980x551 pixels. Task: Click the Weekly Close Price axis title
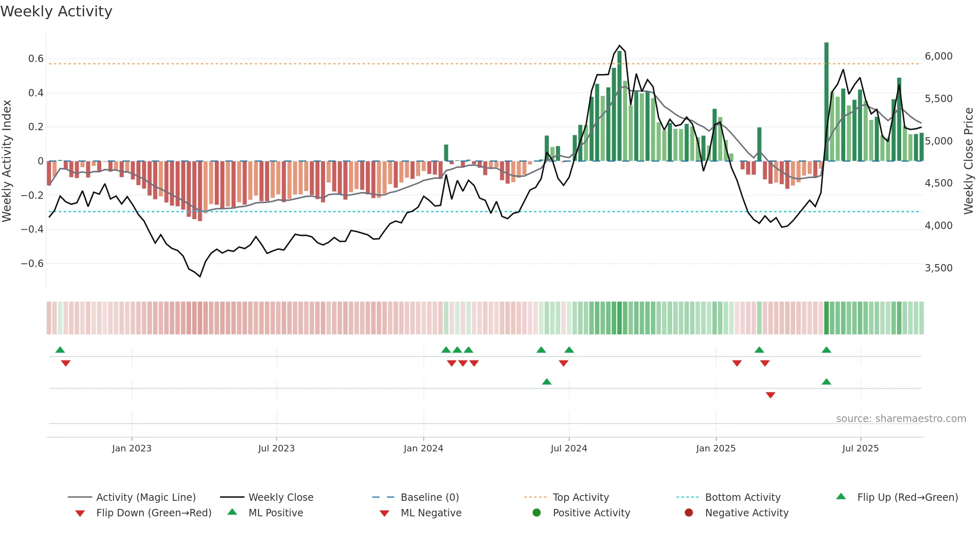click(969, 161)
